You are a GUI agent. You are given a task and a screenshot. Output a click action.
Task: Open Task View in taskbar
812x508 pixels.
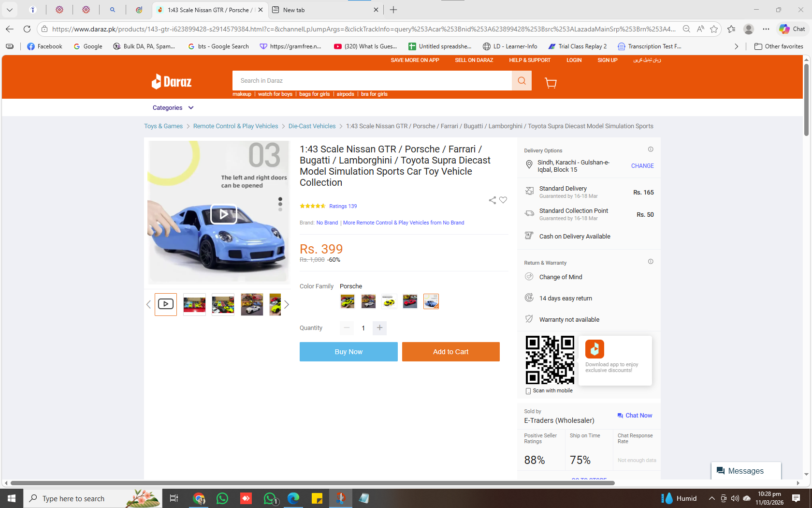[x=174, y=498]
